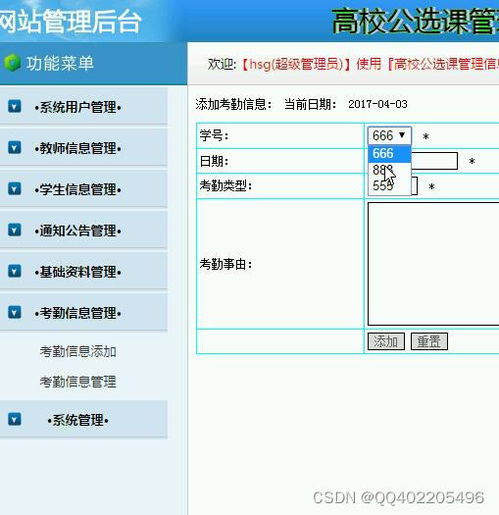Click the green cube icon beside 功能菜单
The width and height of the screenshot is (499, 515).
click(12, 63)
